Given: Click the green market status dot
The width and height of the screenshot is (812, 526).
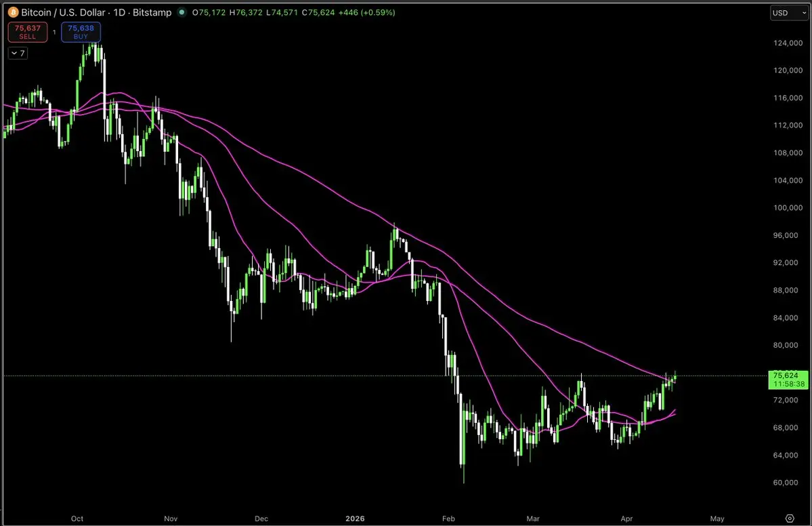Looking at the screenshot, I should [x=181, y=12].
